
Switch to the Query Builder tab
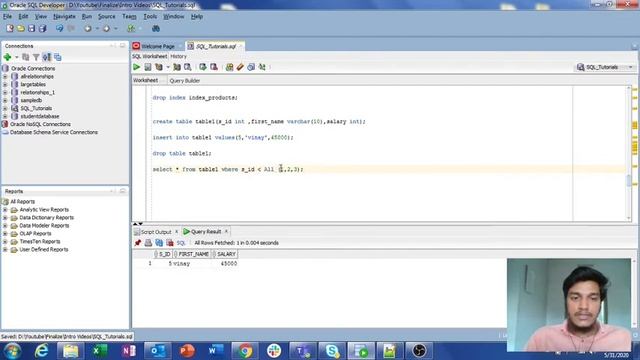pos(184,81)
